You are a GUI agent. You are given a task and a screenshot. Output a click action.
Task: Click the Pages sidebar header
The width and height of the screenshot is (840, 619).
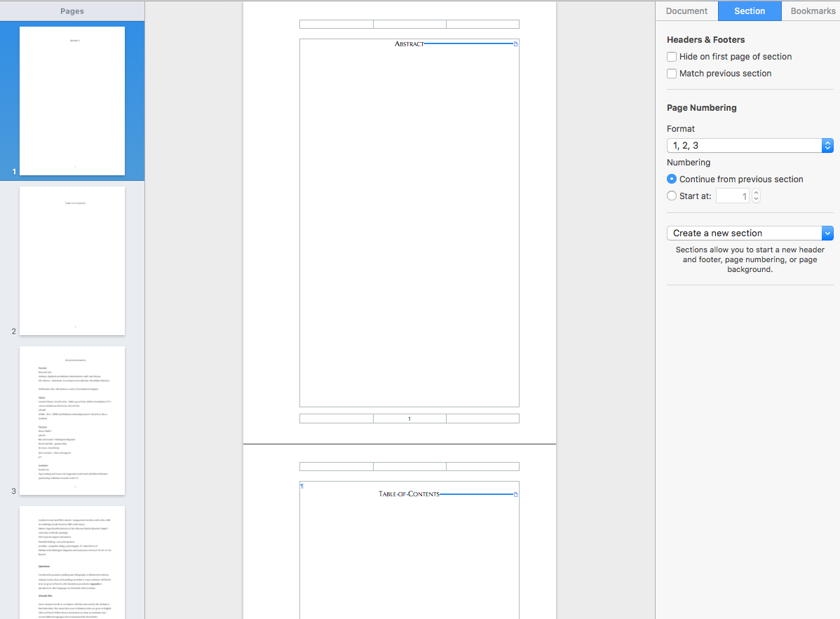click(72, 11)
